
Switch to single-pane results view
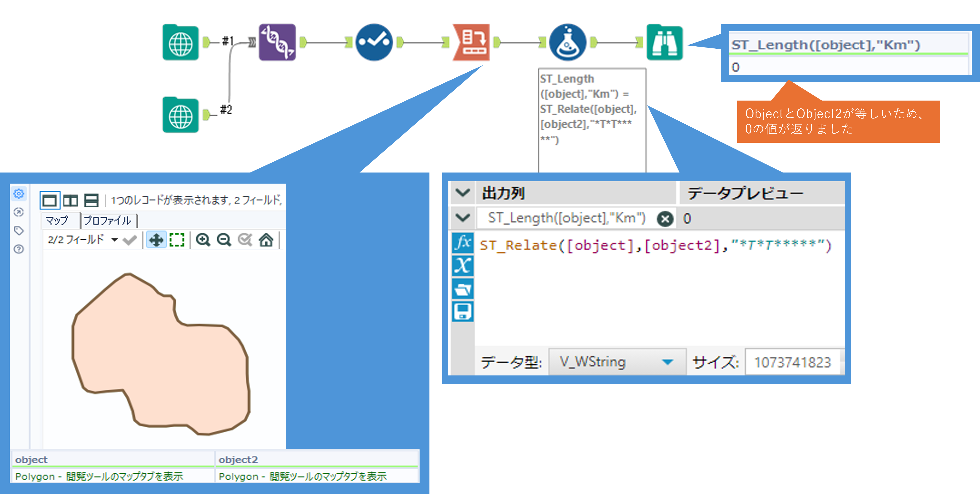click(50, 200)
